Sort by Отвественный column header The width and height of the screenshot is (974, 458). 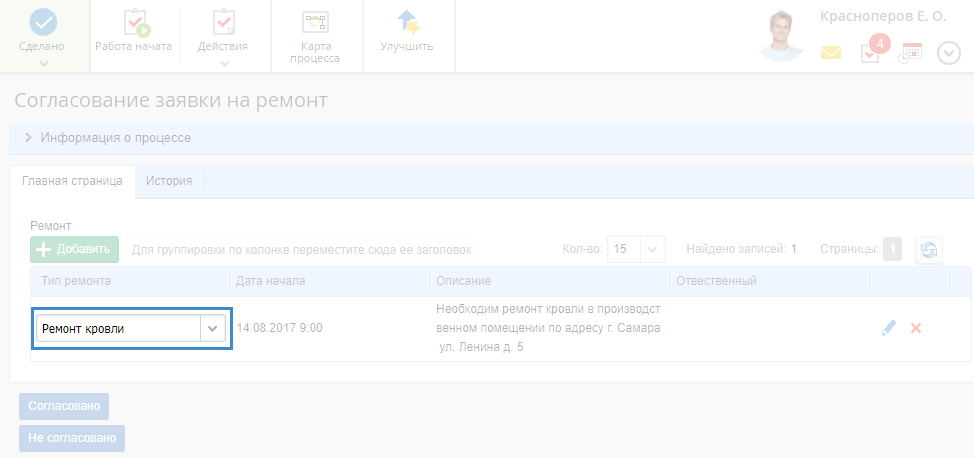pos(716,281)
